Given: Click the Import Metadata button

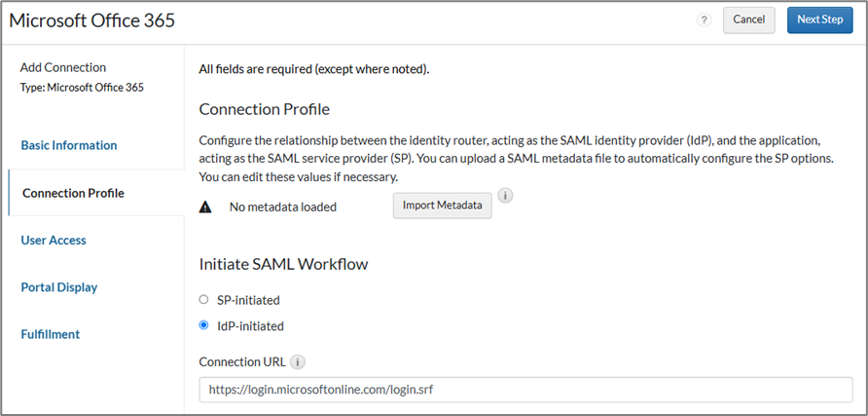Looking at the screenshot, I should coord(442,207).
